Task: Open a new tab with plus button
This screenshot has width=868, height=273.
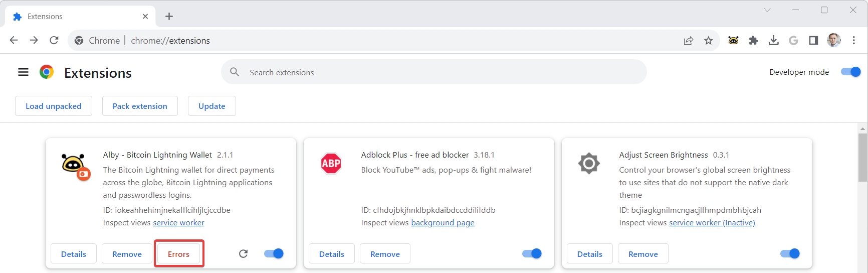Action: 169,17
